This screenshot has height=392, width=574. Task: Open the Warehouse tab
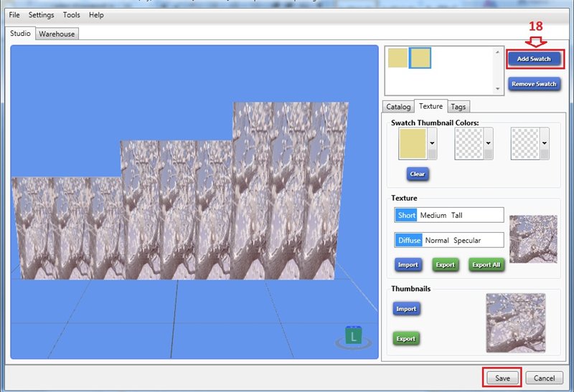tap(57, 34)
